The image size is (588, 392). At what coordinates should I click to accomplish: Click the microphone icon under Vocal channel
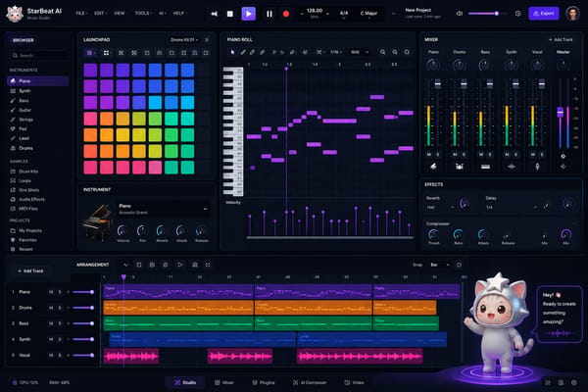(x=537, y=167)
